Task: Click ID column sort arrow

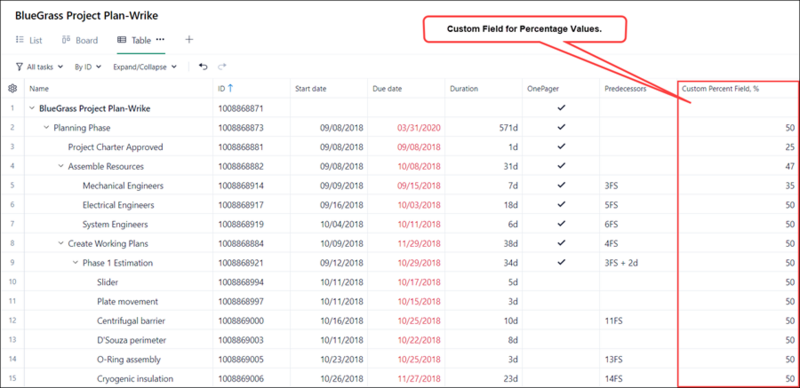Action: click(x=231, y=88)
